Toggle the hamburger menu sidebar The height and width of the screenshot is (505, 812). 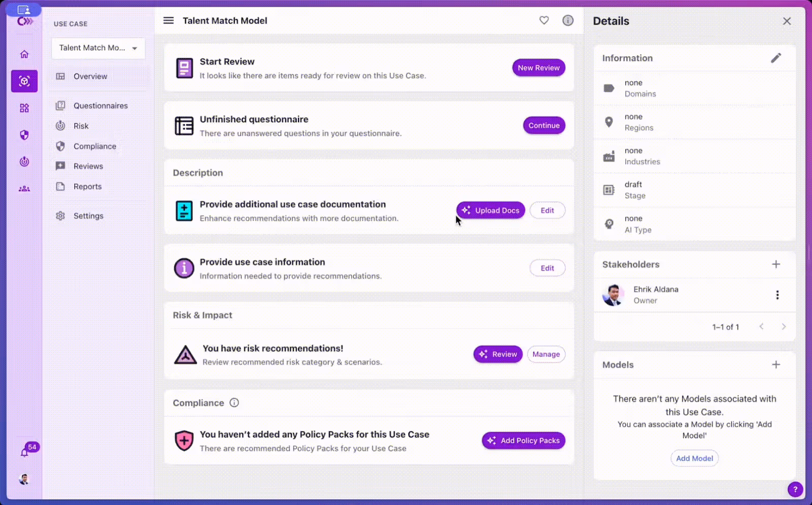[168, 20]
